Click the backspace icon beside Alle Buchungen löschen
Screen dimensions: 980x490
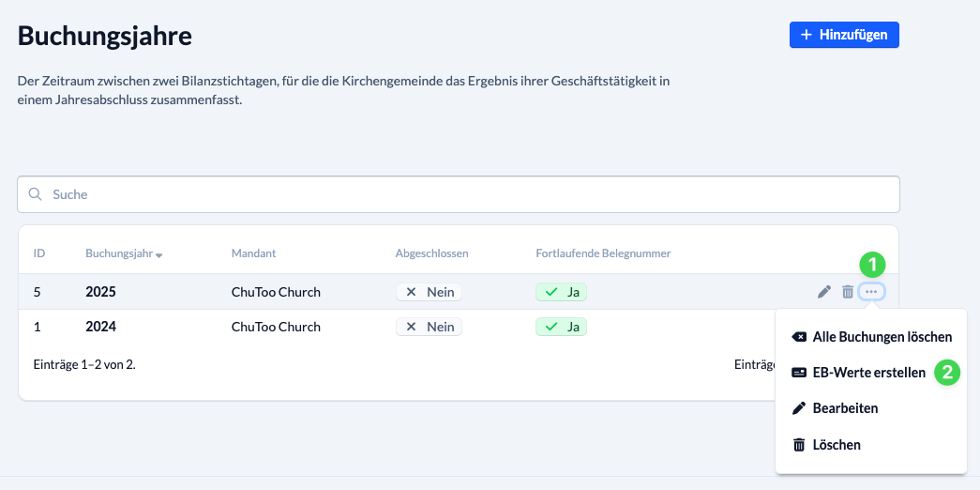pyautogui.click(x=798, y=337)
